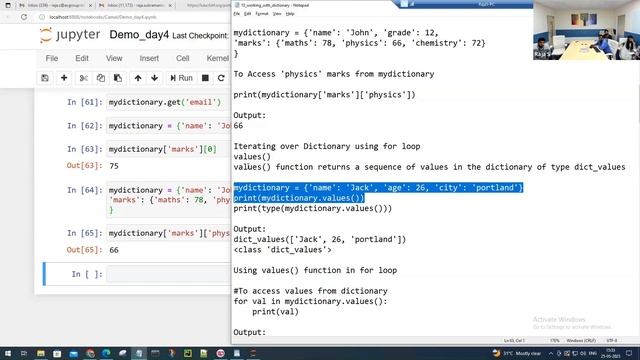Open Notepad Edit menu

click(247, 14)
